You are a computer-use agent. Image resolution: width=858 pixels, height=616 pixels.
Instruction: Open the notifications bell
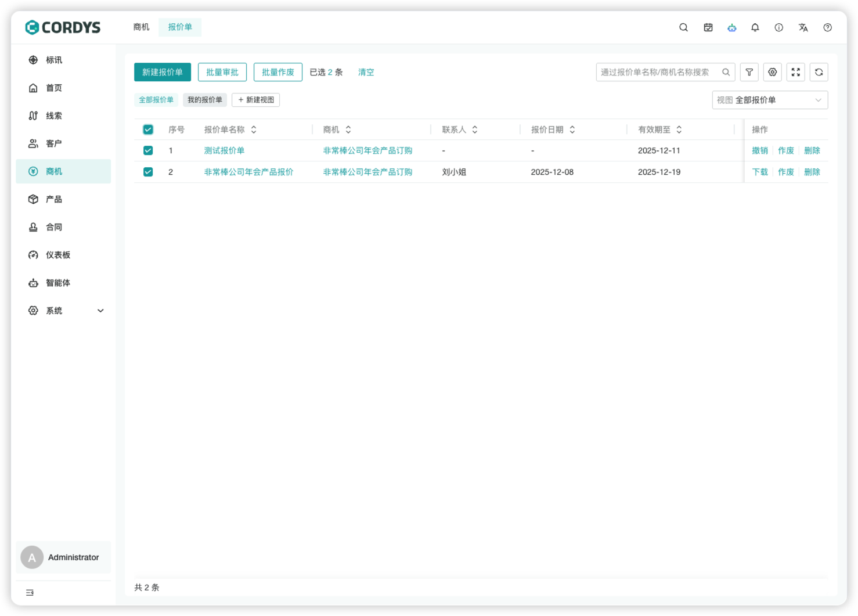click(x=755, y=27)
